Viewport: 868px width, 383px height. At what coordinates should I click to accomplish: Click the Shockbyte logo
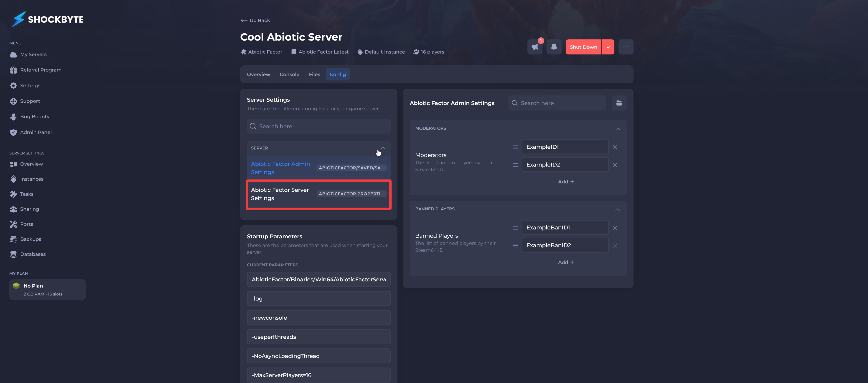point(48,19)
